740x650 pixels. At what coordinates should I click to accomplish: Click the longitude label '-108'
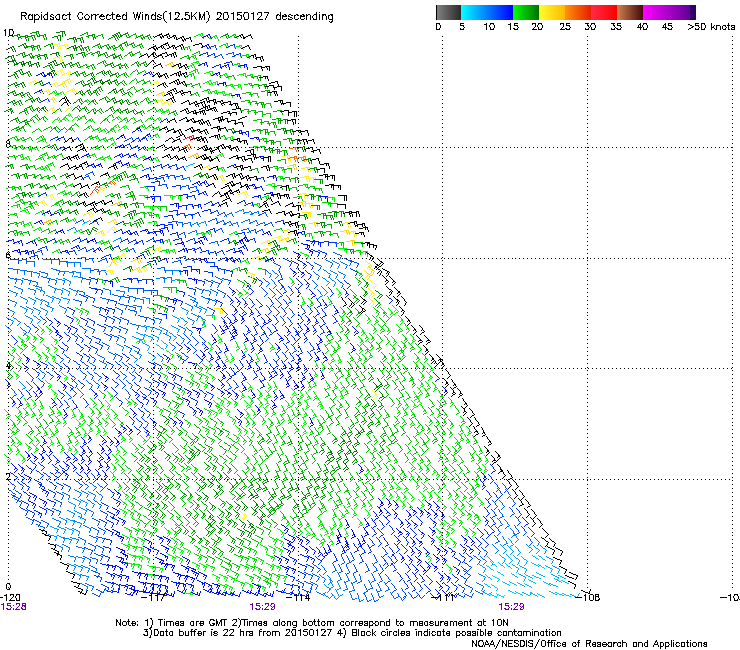tap(588, 598)
